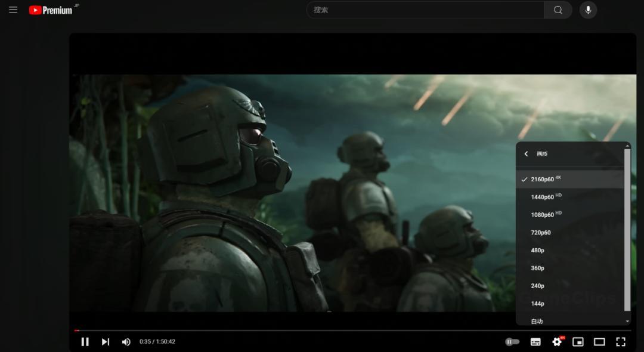Switch to theater mode
The height and width of the screenshot is (352, 644).
[x=599, y=342]
